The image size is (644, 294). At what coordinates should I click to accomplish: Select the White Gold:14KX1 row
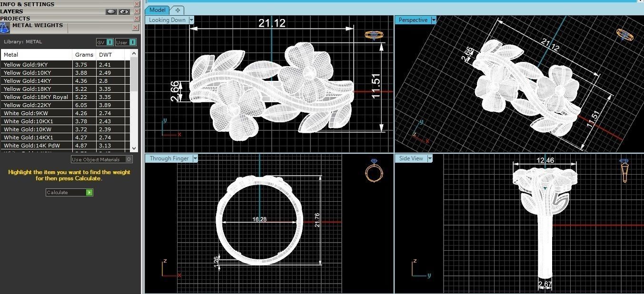(x=65, y=137)
